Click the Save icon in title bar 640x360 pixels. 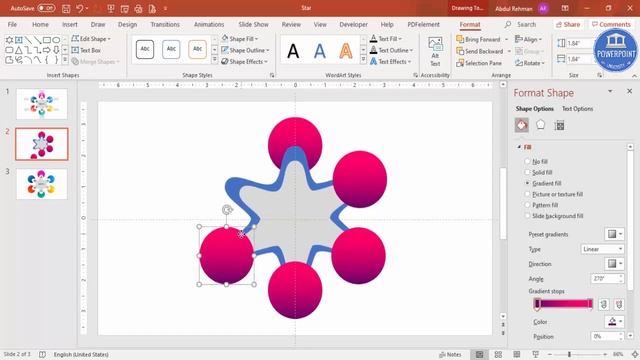pyautogui.click(x=66, y=8)
